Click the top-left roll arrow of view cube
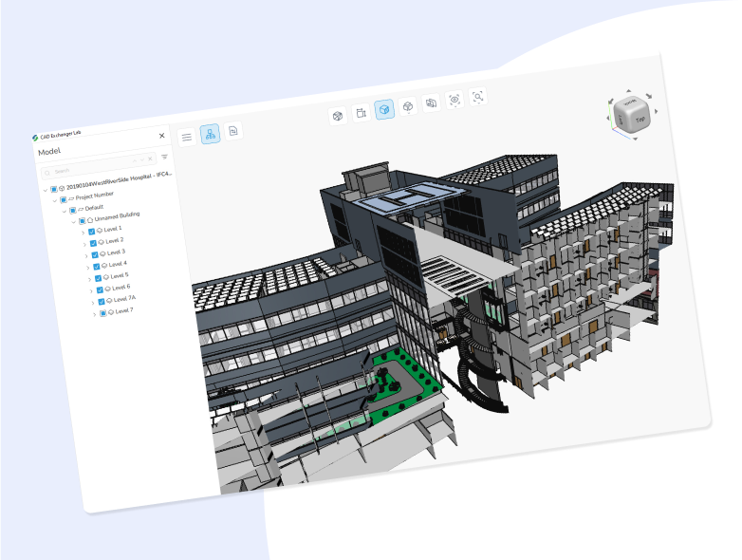The image size is (742, 560). pyautogui.click(x=611, y=101)
